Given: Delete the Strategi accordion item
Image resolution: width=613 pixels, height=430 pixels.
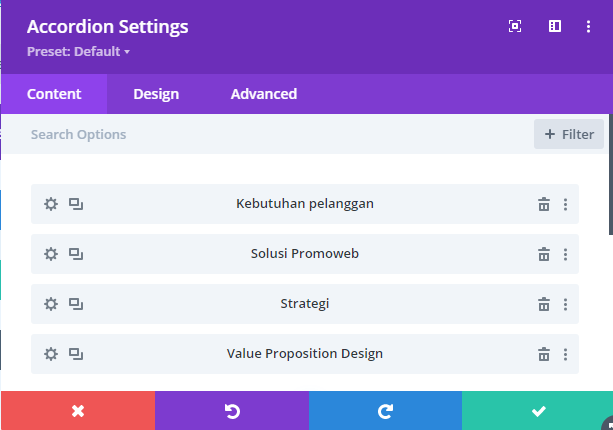Looking at the screenshot, I should click(x=544, y=304).
